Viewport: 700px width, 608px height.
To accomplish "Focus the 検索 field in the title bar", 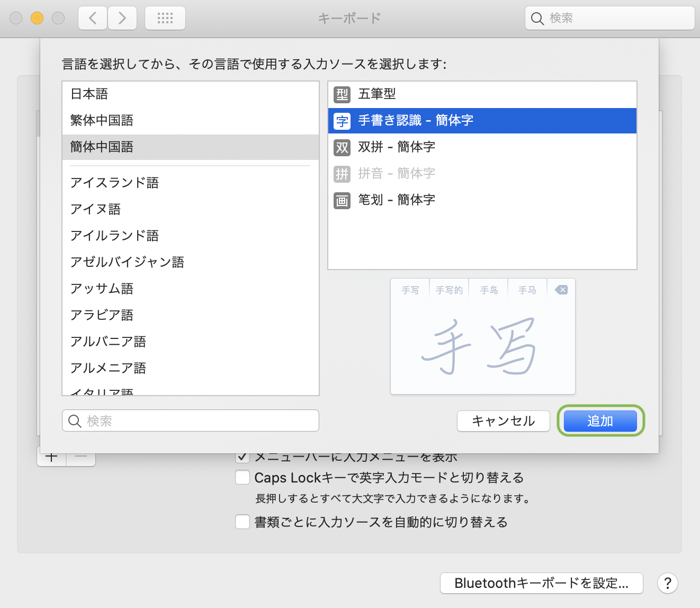I will tap(617, 19).
